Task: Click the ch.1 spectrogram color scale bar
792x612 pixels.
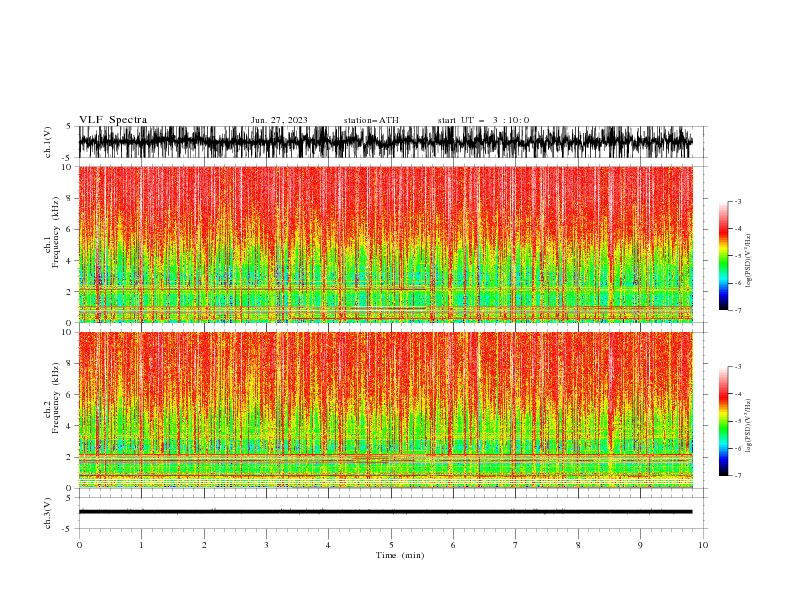Action: coord(723,256)
